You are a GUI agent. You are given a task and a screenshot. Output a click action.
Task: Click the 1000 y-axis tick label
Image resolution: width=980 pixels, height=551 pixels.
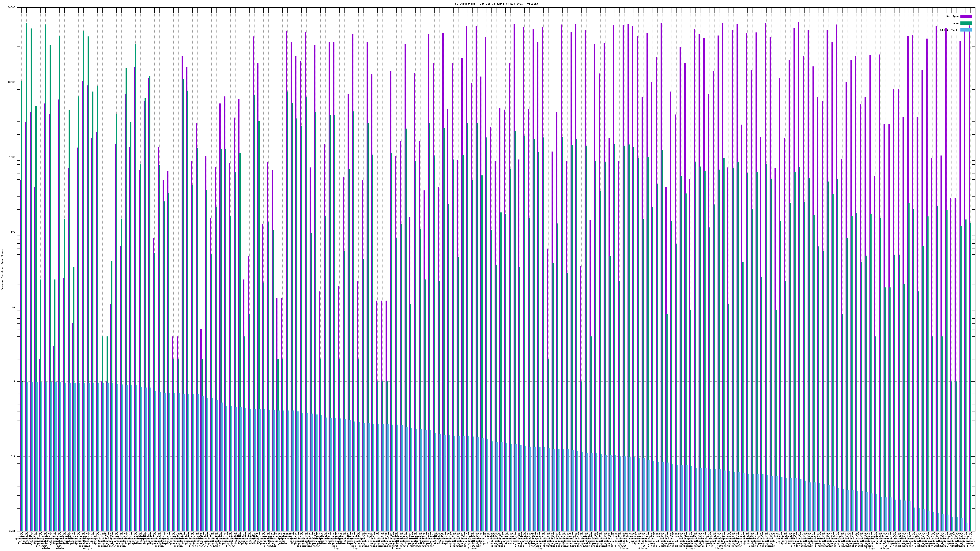(x=13, y=157)
